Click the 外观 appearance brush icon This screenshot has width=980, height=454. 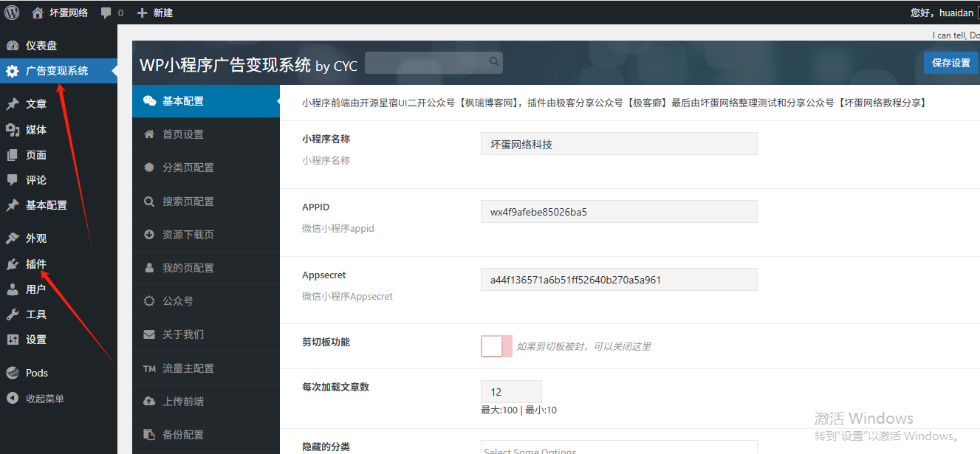(12, 238)
